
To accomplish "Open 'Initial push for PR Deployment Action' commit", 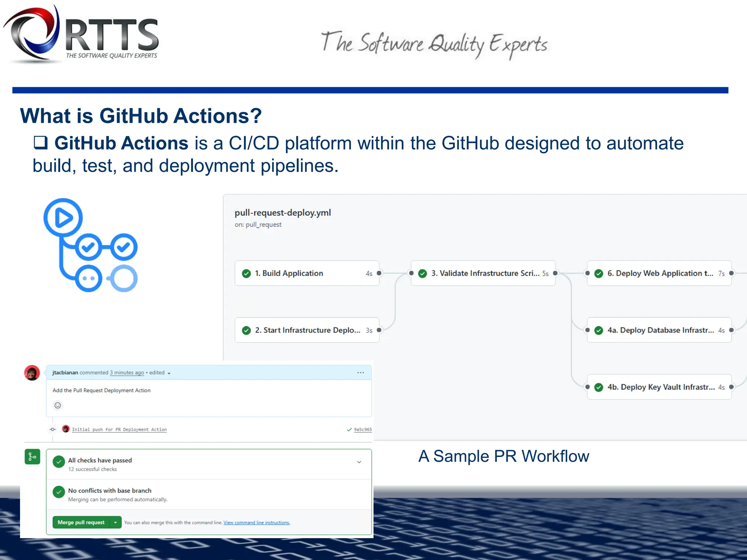I will [119, 429].
